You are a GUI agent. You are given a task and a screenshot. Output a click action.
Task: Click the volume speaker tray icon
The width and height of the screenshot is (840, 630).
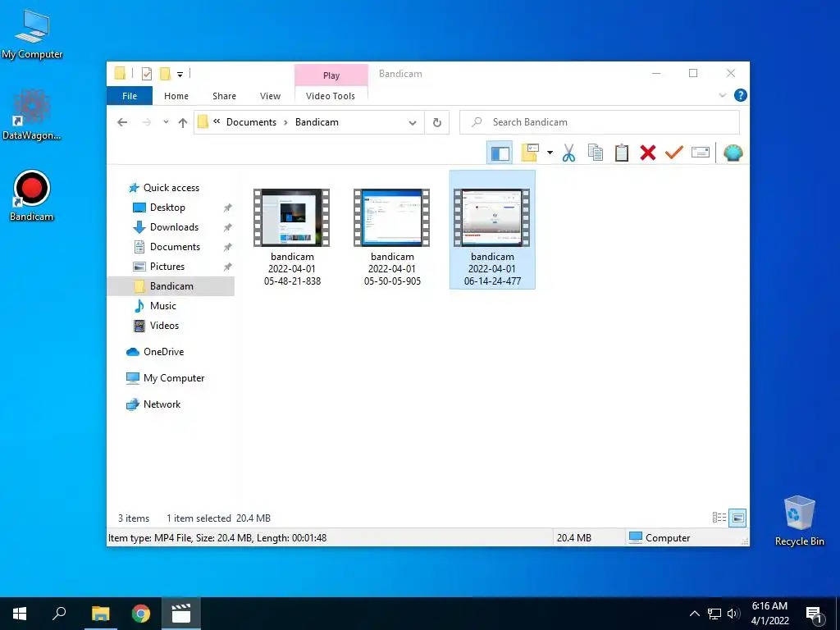[733, 614]
